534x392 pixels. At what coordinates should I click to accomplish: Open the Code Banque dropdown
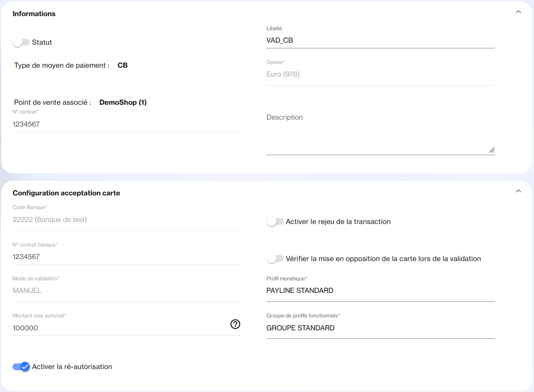tap(126, 220)
